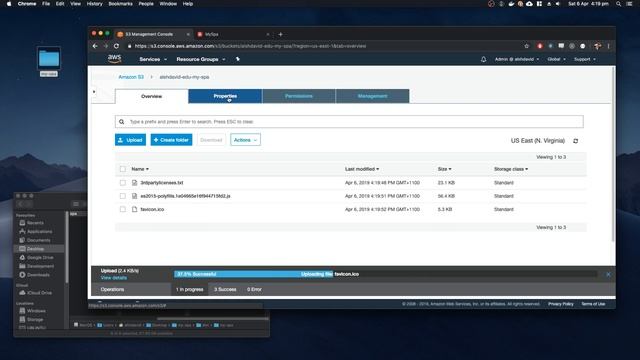Open the my-spa folder on desktop
This screenshot has height=360, width=640.
(49, 61)
